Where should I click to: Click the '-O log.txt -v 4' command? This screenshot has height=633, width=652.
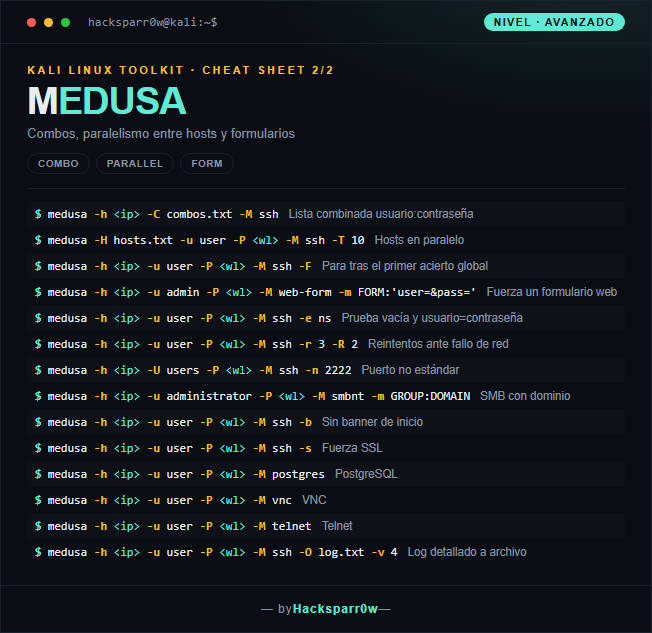(x=216, y=552)
